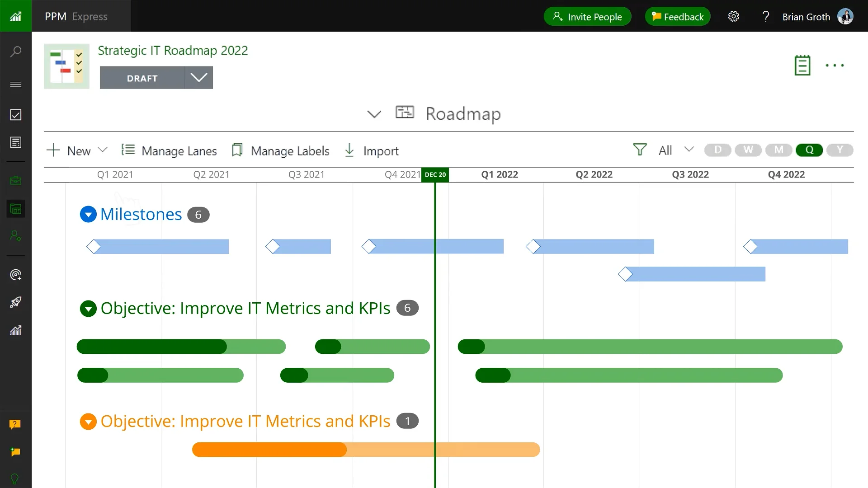Click the settings gear icon

(733, 17)
